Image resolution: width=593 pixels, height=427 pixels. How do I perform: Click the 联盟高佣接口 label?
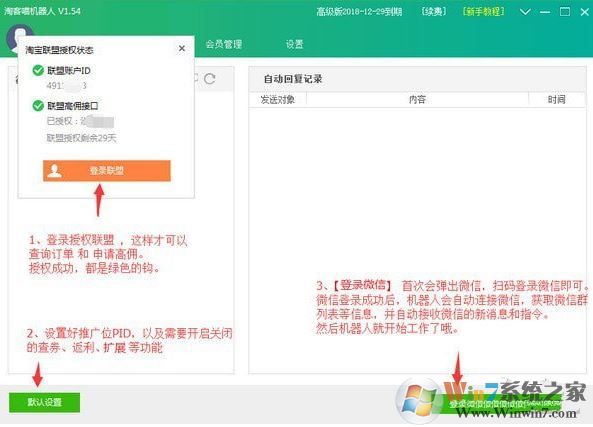(x=73, y=106)
